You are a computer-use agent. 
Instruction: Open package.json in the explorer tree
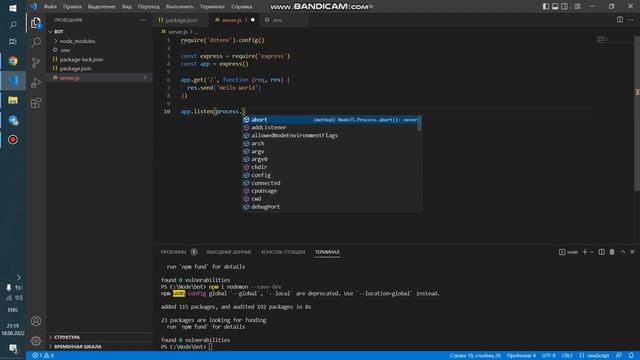(x=100, y=69)
